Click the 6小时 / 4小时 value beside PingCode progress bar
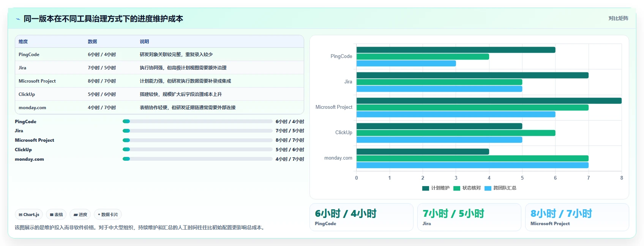Screen dimensions: 644x246 click(x=290, y=122)
